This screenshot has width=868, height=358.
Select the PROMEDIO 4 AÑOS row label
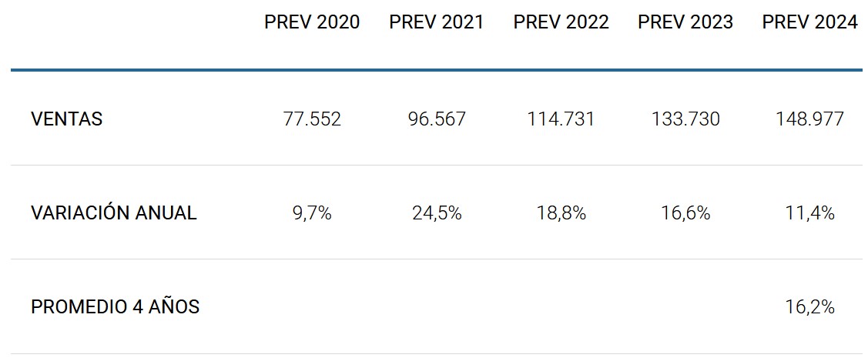(115, 307)
